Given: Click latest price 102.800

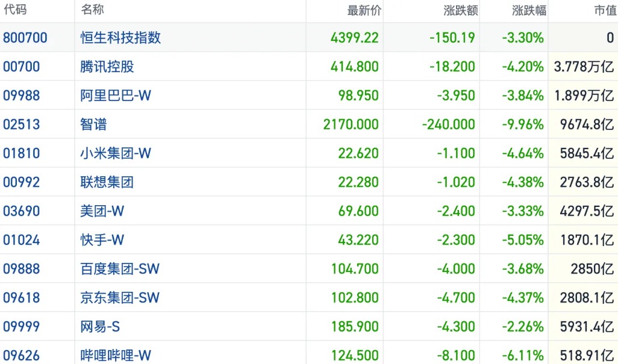Looking at the screenshot, I should [355, 297].
